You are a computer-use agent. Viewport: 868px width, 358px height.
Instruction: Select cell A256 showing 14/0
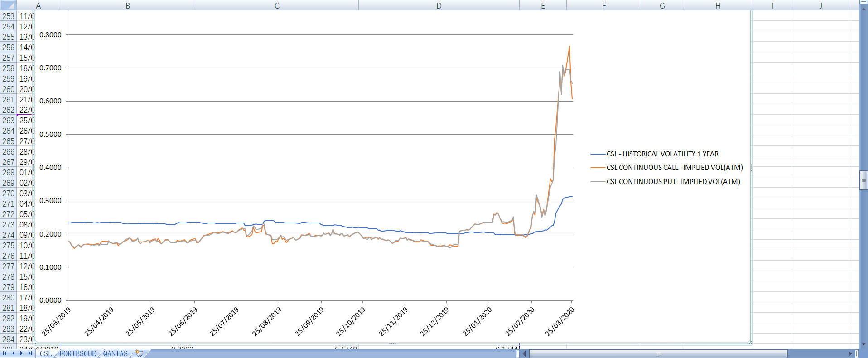26,47
